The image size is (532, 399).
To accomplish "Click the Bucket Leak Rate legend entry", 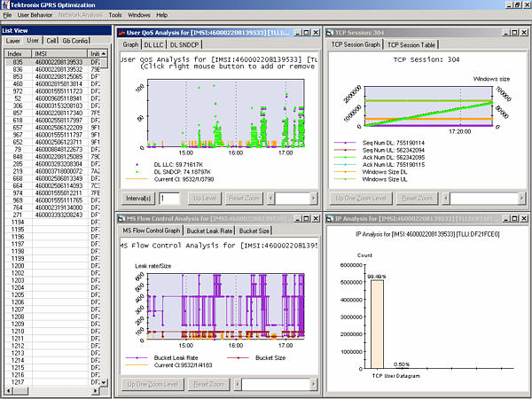I will coord(162,358).
